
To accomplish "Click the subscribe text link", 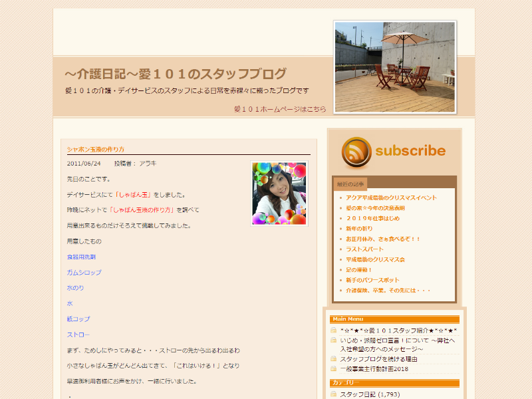I will [x=410, y=151].
